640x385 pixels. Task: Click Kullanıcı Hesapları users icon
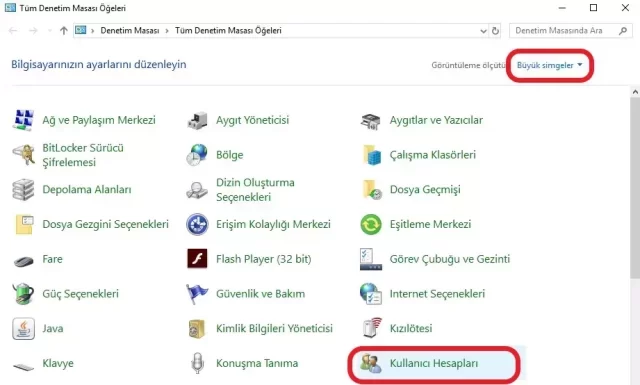371,363
